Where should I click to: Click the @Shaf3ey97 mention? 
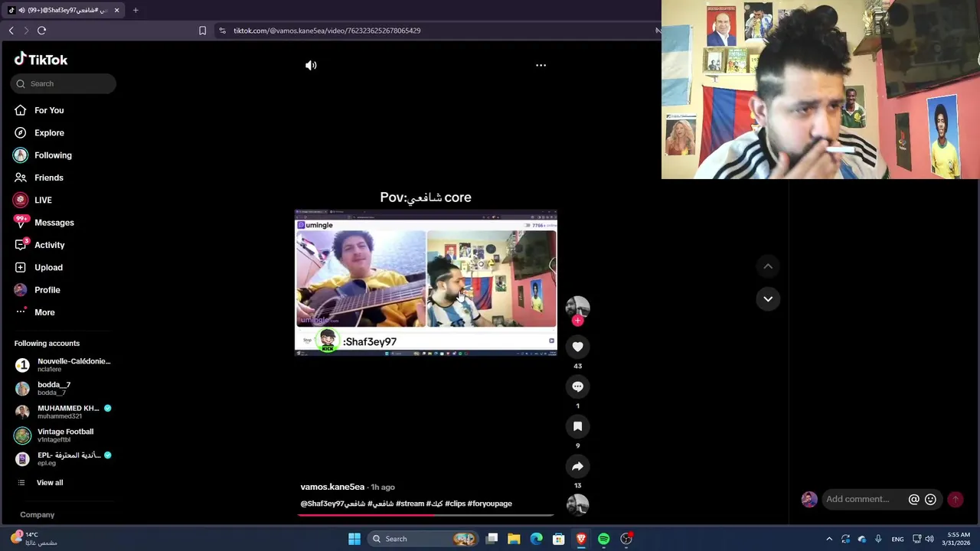coord(322,504)
